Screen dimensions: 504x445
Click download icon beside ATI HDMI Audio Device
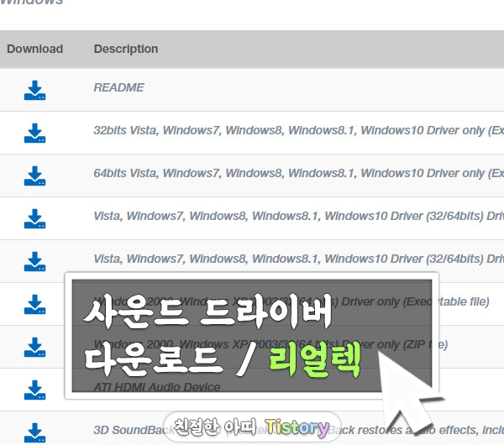coord(34,390)
